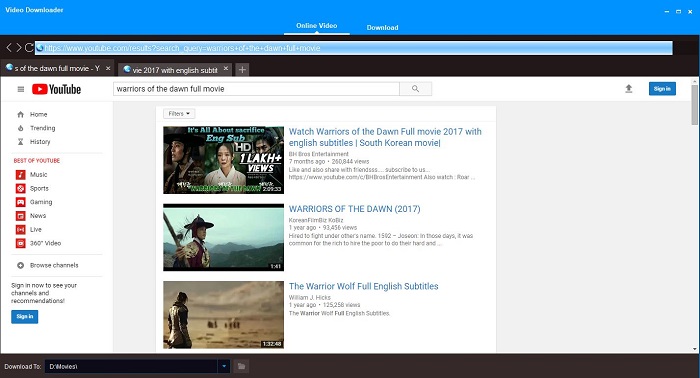Open the YouTube hamburger guide menu
The width and height of the screenshot is (700, 378).
click(x=21, y=89)
